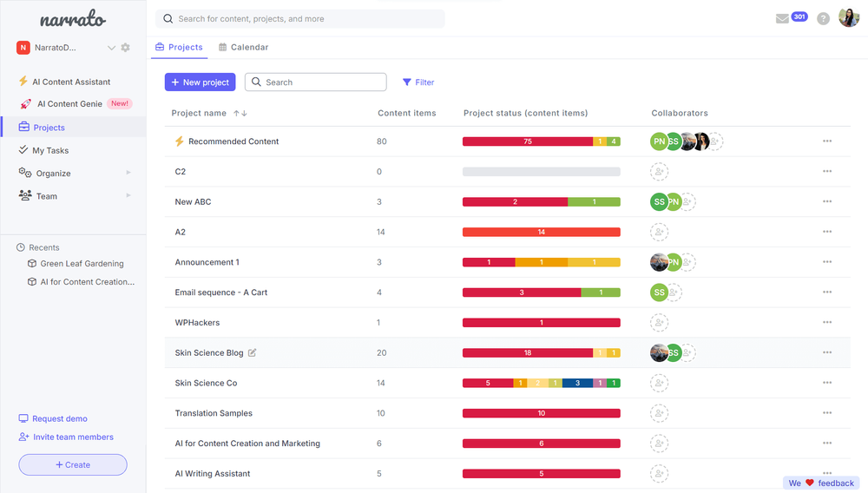
Task: Open the mail notifications envelope icon
Action: (x=782, y=19)
